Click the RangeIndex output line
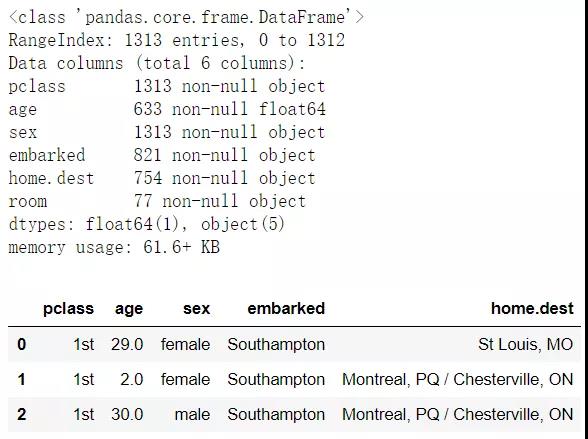Screen dimensions: 588x439 pos(177,40)
